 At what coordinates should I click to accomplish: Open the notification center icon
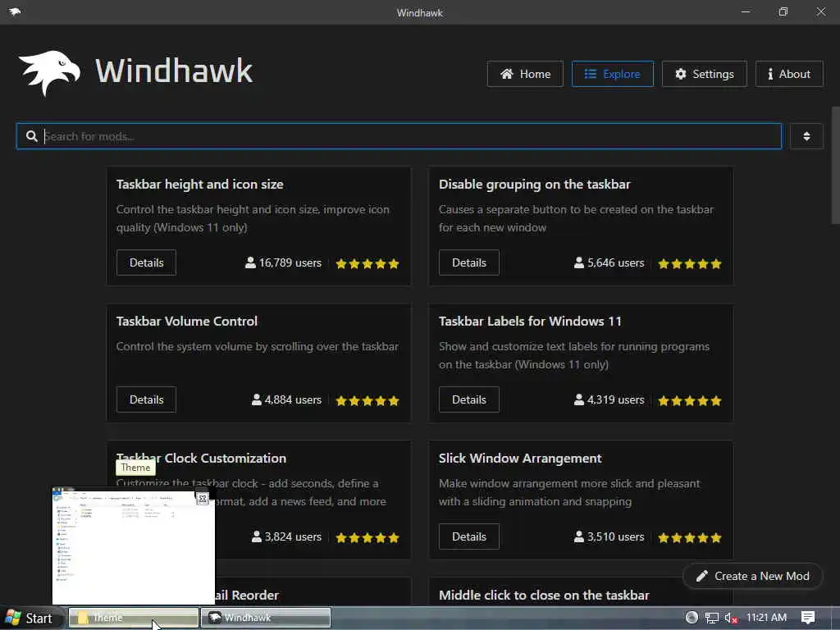coord(808,618)
